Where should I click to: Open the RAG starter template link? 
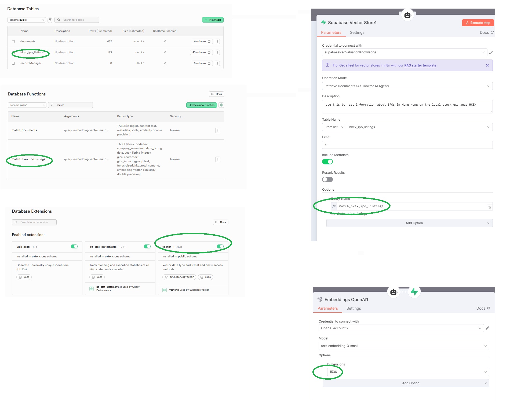(420, 65)
